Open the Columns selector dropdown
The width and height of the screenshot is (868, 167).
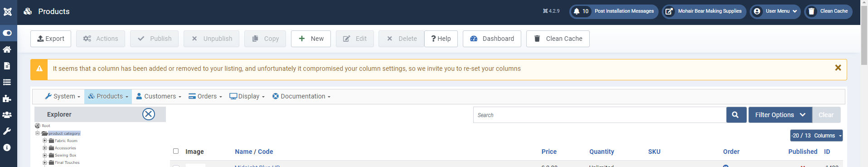pos(816,135)
